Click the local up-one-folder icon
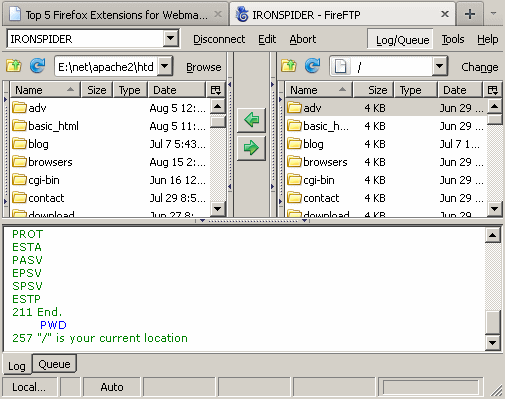 [14, 66]
